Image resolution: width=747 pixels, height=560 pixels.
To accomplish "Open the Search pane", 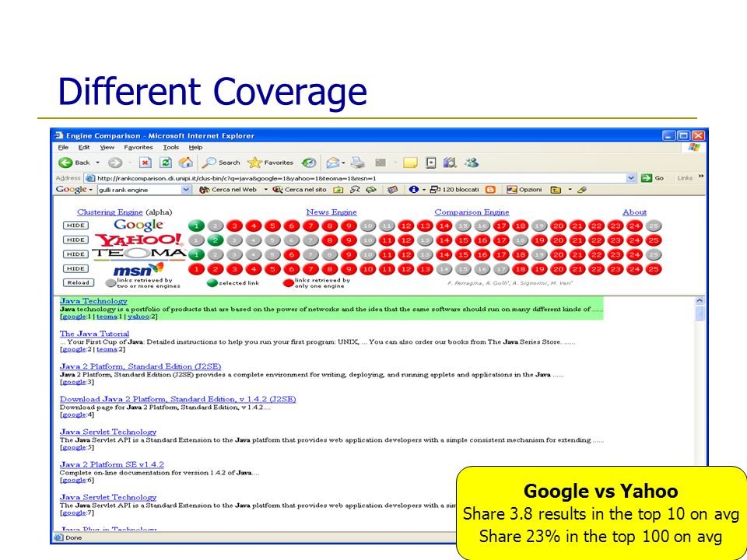I will 220,163.
